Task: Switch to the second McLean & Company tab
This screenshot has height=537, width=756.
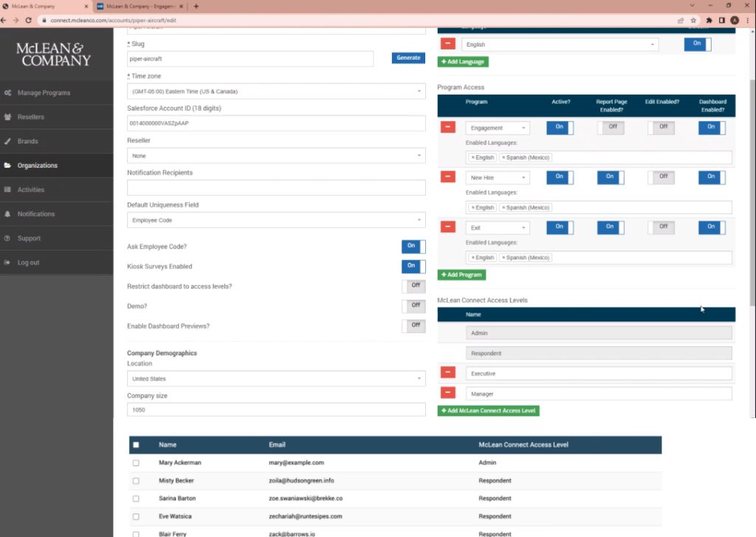Action: click(140, 6)
